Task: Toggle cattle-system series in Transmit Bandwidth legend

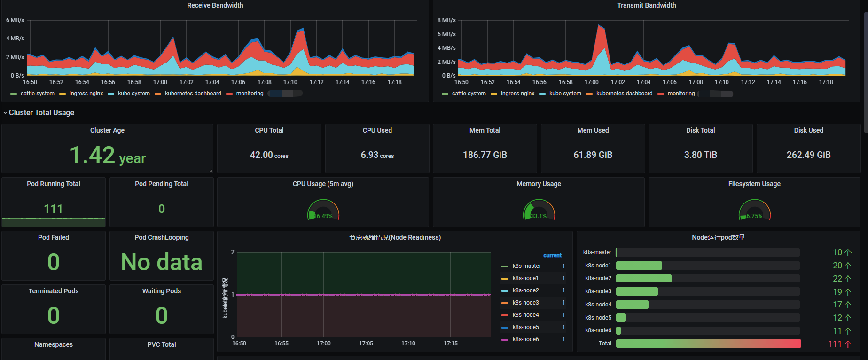Action: pyautogui.click(x=469, y=94)
